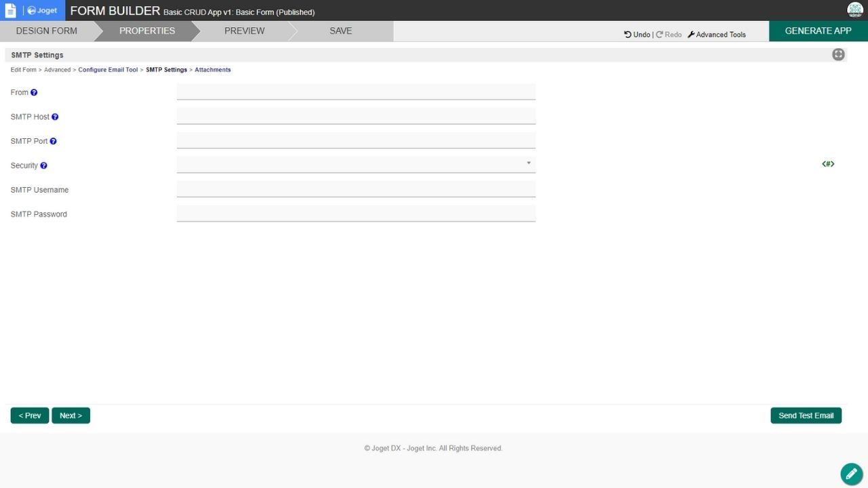Click the Next button
Screen dimensions: 868x488
71,415
